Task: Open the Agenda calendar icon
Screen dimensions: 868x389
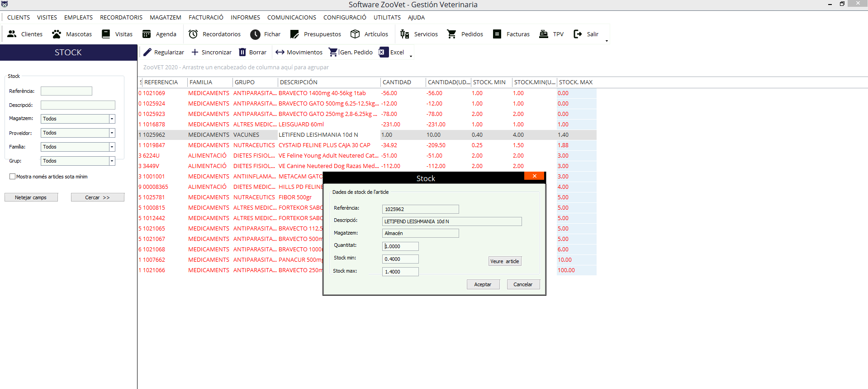Action: [147, 34]
